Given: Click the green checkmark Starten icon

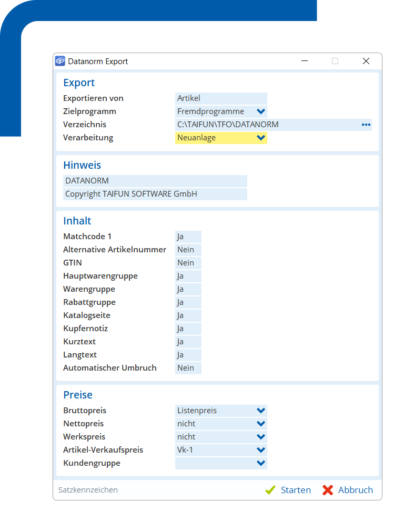Looking at the screenshot, I should click(x=270, y=490).
